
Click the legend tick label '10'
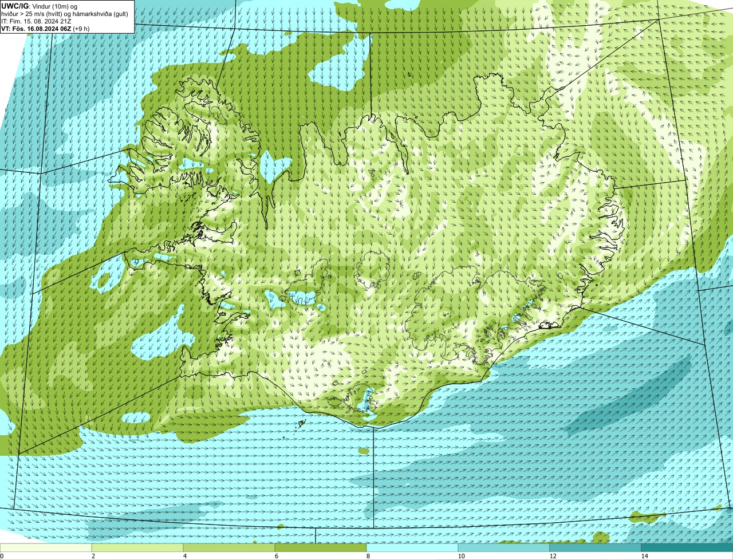[x=461, y=556]
